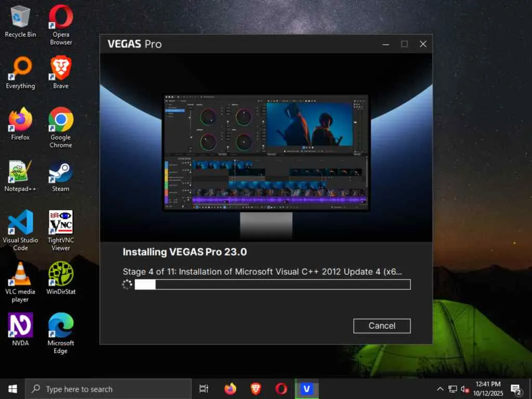This screenshot has height=399, width=532.
Task: Open the taskbar clock and date
Action: 488,389
